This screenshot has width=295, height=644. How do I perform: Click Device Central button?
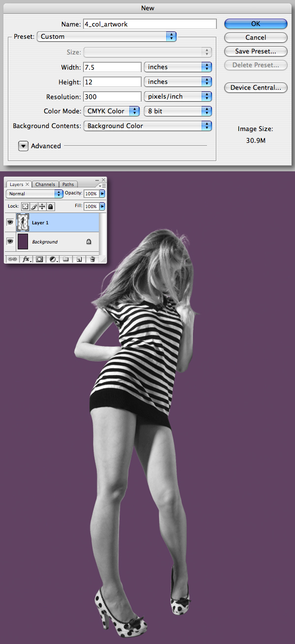(256, 87)
